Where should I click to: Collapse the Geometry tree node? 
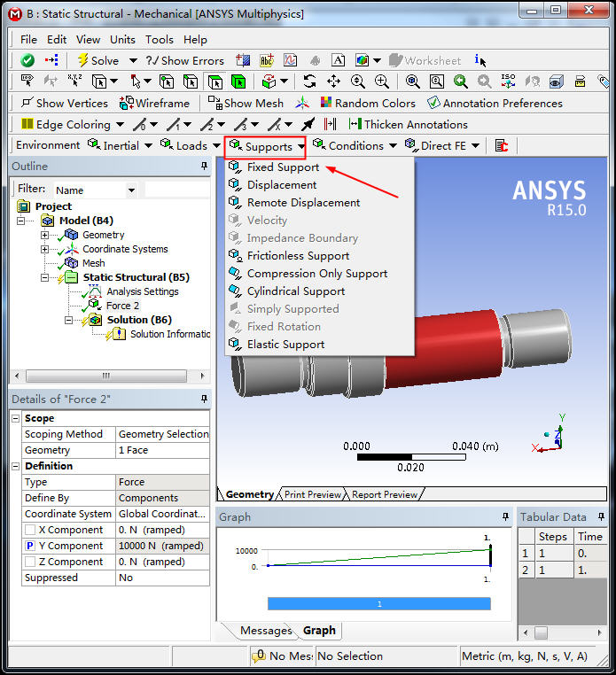tap(45, 235)
